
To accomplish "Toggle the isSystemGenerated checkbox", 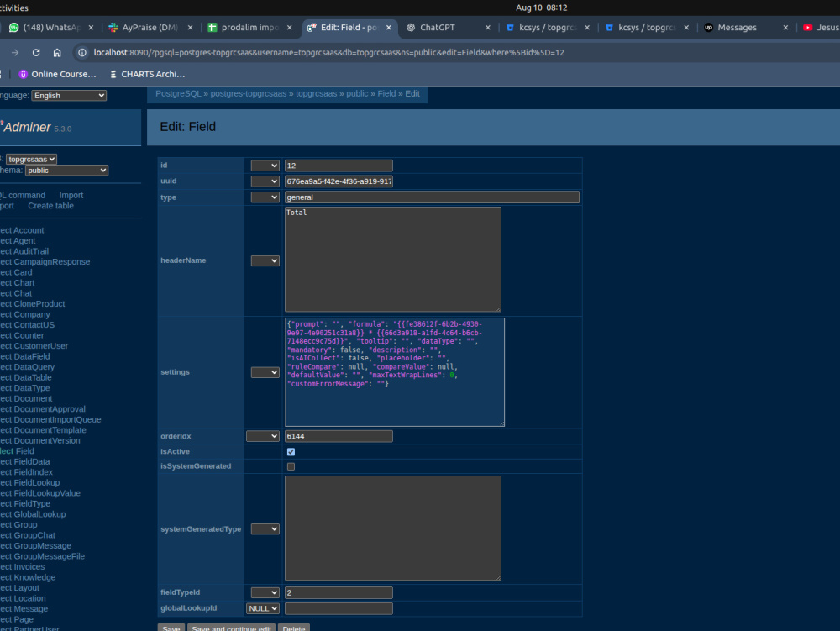I will pos(291,466).
